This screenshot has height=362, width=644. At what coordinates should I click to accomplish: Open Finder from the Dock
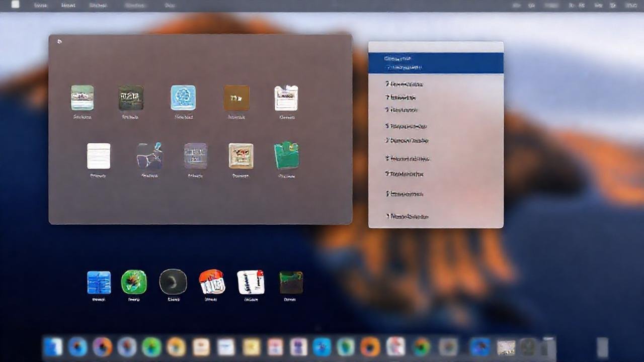53,347
